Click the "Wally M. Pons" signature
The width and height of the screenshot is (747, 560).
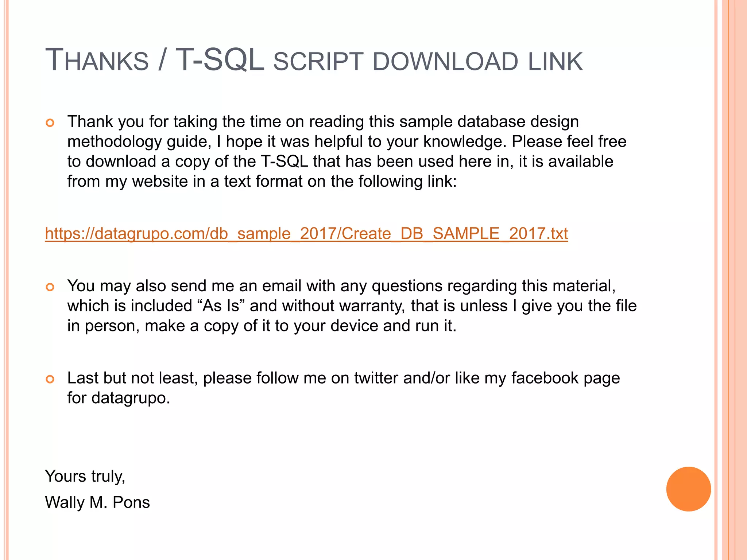click(x=97, y=502)
